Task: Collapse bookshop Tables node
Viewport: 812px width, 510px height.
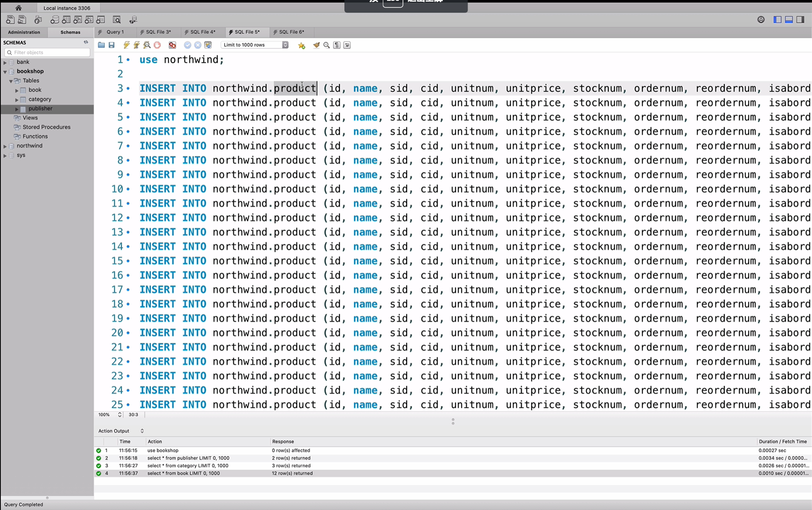Action: (11, 81)
